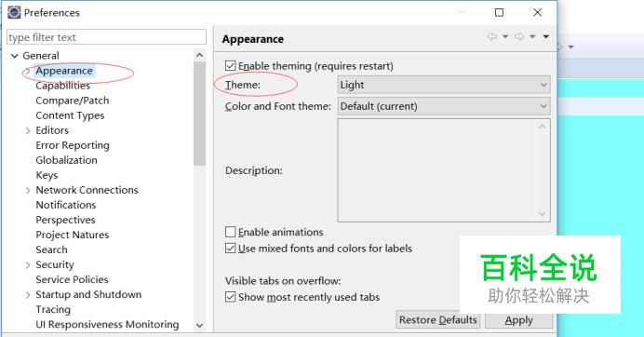The width and height of the screenshot is (644, 337).
Task: Expand the Editors tree node
Action: 28,130
